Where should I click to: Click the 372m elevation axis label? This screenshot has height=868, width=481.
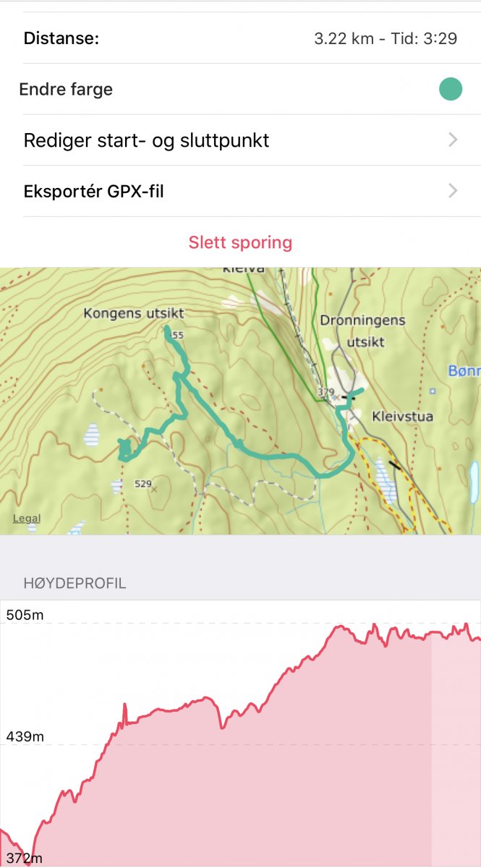click(x=25, y=859)
